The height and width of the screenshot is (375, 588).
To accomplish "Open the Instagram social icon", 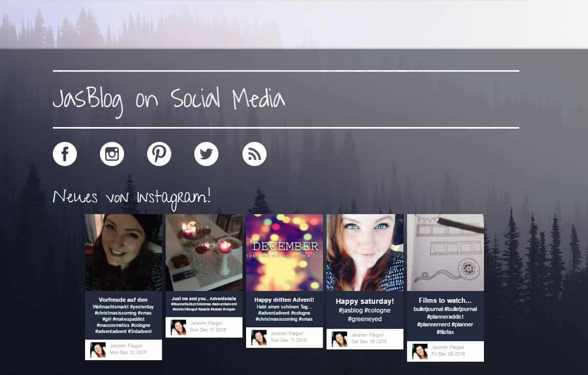I will [112, 154].
